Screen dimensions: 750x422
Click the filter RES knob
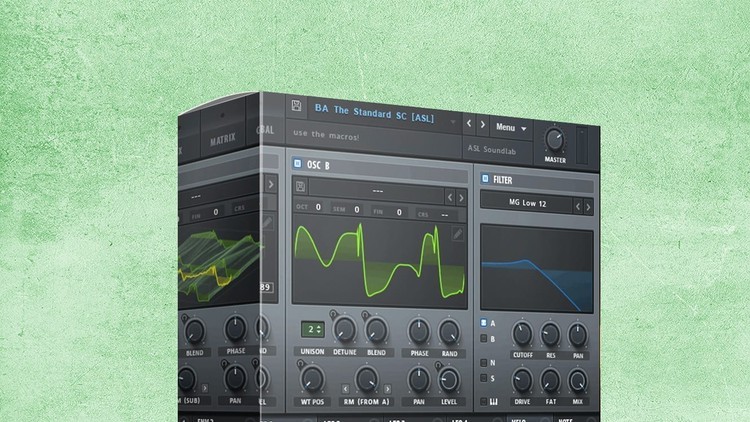point(550,334)
